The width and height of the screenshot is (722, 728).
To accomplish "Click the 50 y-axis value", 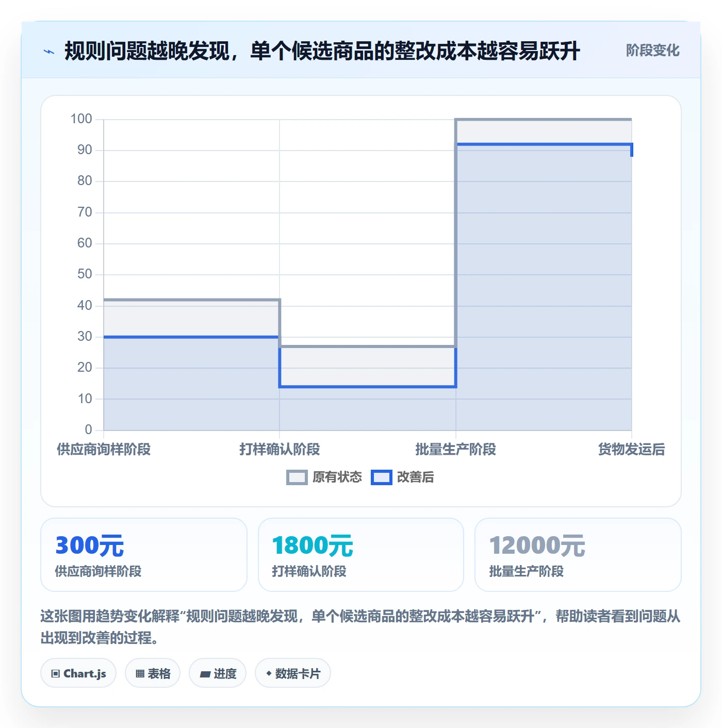I will (x=85, y=274).
